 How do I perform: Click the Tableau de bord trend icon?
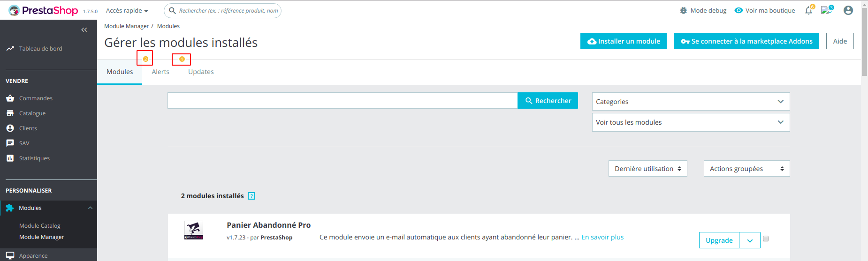10,48
